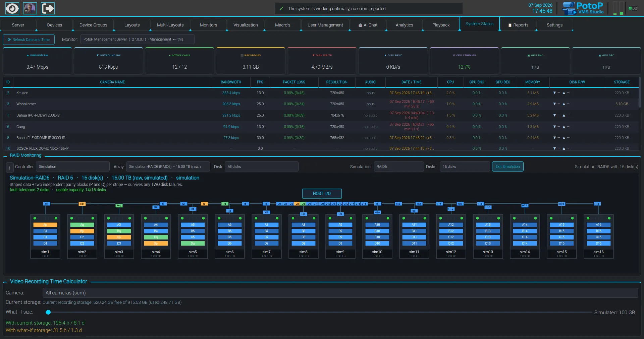Screen dimensions: 644x339
Task: Click the H16 stripe marker
Action: click(597, 204)
